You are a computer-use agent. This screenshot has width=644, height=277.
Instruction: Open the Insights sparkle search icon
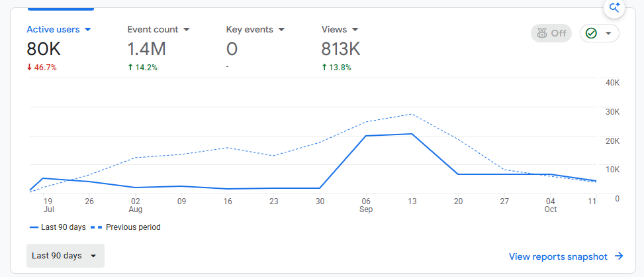614,7
